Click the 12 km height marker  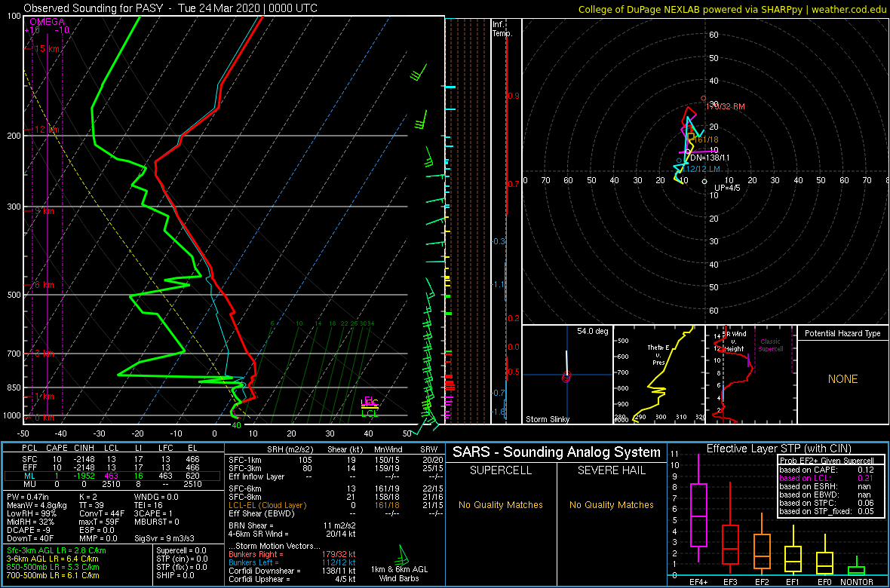click(x=42, y=130)
